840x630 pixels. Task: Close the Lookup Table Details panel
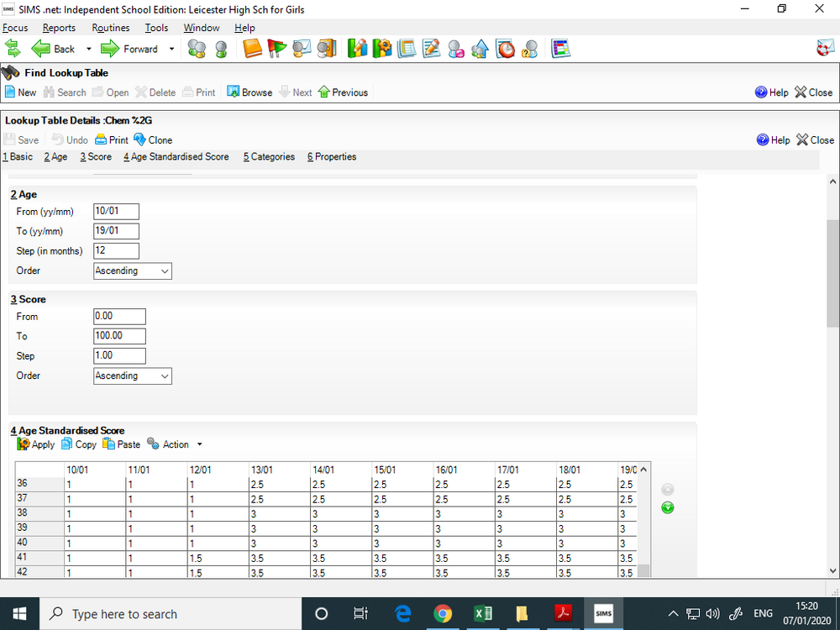tap(816, 139)
